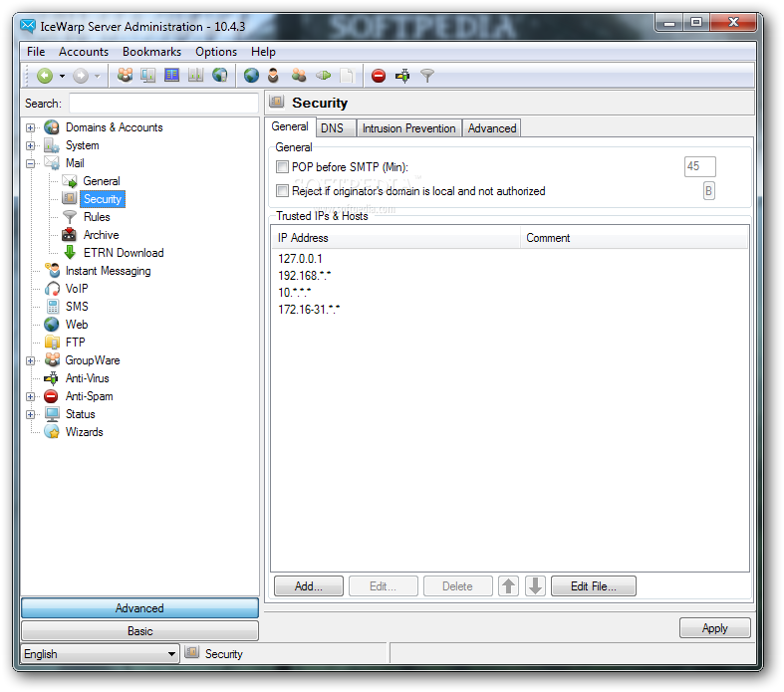Collapse the Mail tree node

(x=31, y=164)
